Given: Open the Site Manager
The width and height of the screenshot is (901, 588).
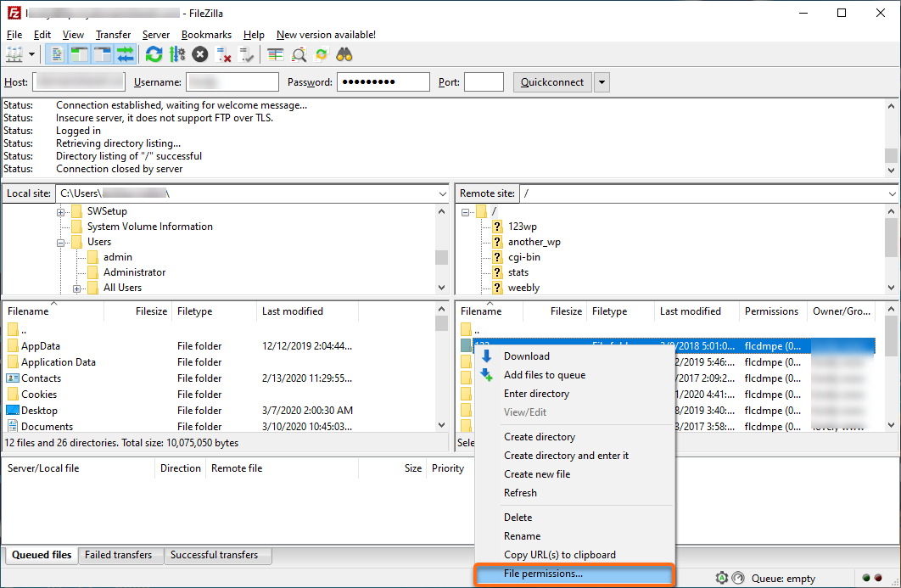Looking at the screenshot, I should pyautogui.click(x=15, y=53).
